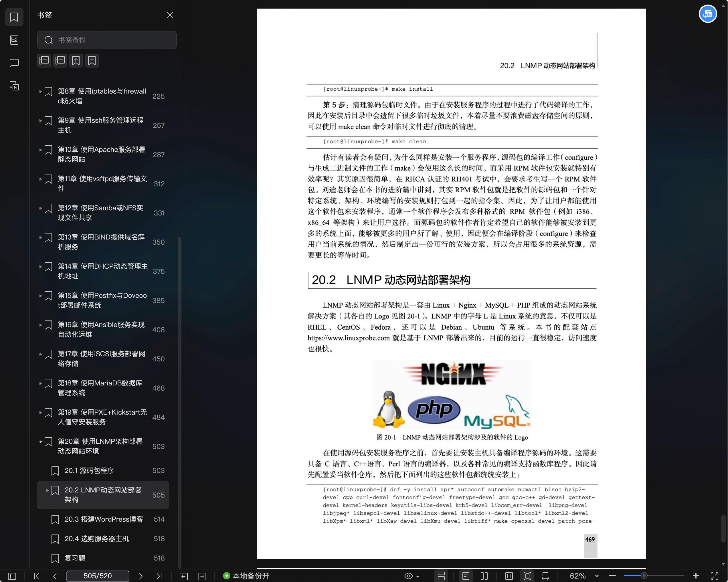Click the 20.2 LNMP 动态网站部署架构 heading
This screenshot has width=728, height=582.
point(391,280)
